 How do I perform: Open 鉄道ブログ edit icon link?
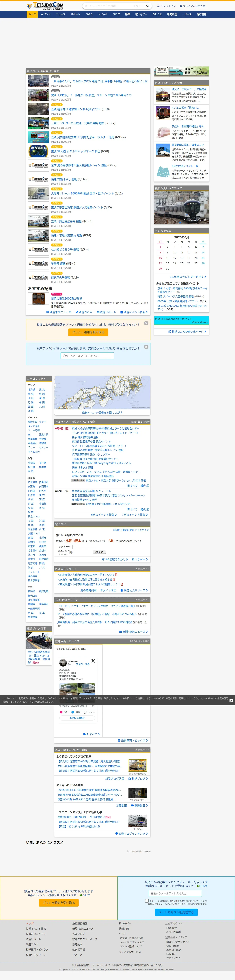point(138,778)
